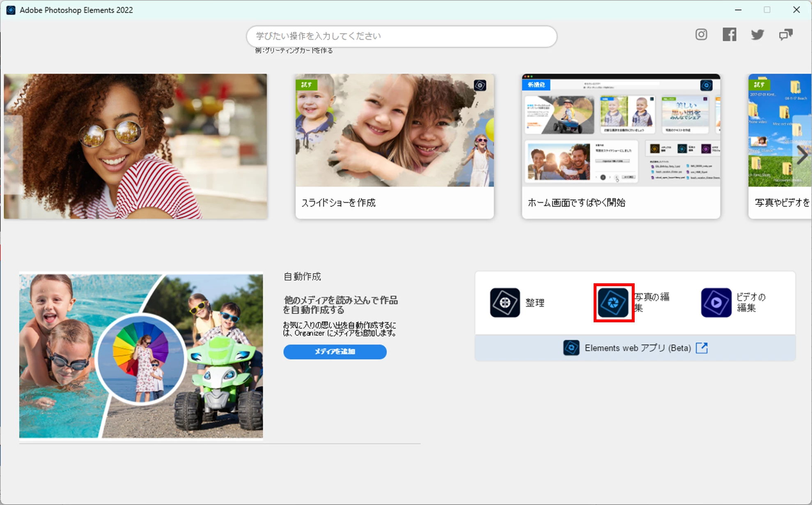The height and width of the screenshot is (505, 812).
Task: Open the 写真やビデオを card at right
Action: (779, 202)
